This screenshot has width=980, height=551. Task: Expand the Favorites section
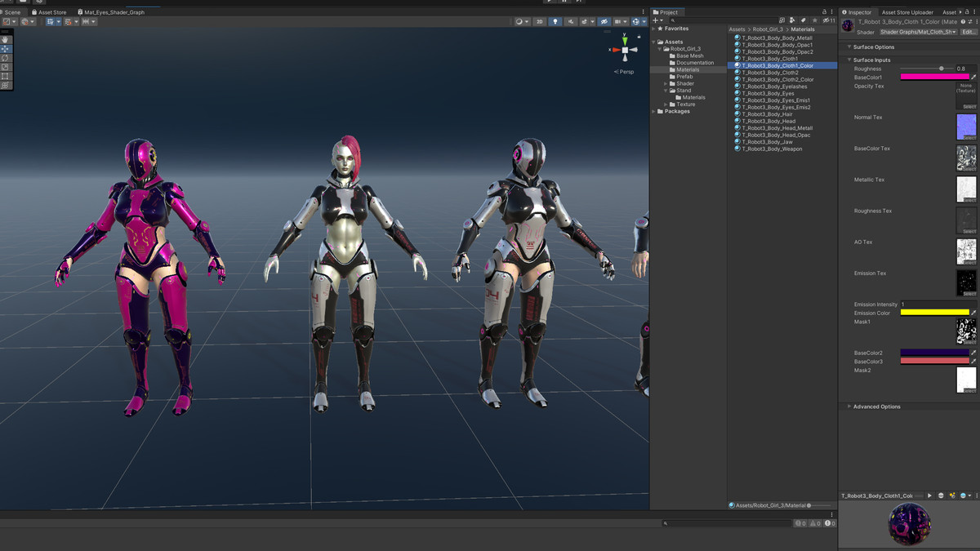click(653, 29)
